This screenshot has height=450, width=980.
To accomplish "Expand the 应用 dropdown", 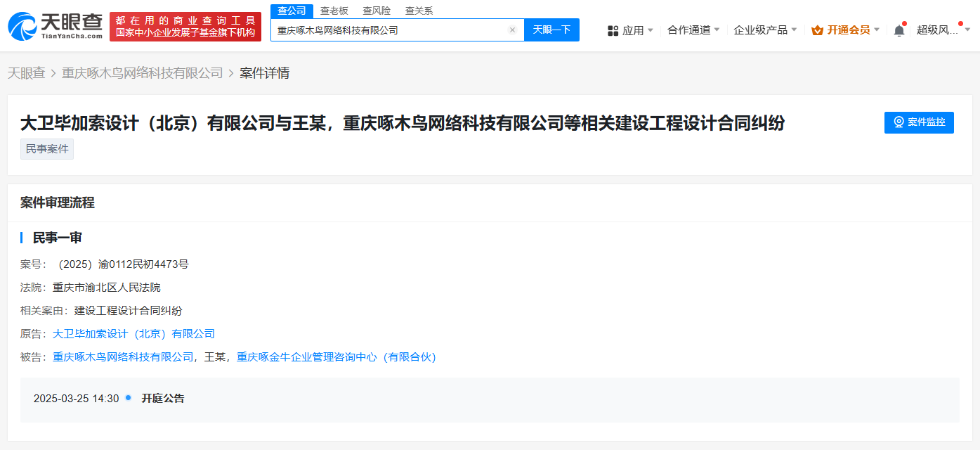I will (650, 30).
